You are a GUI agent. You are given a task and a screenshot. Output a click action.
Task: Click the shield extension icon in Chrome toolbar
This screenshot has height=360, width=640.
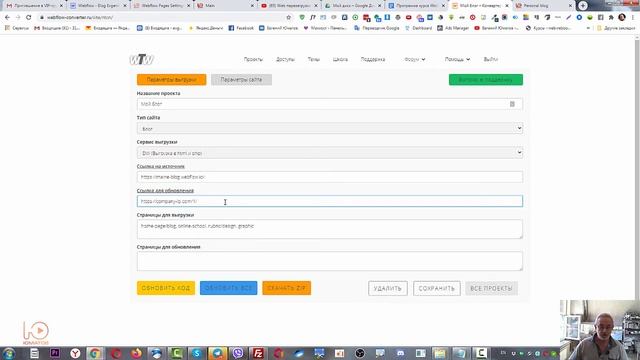coord(302,17)
